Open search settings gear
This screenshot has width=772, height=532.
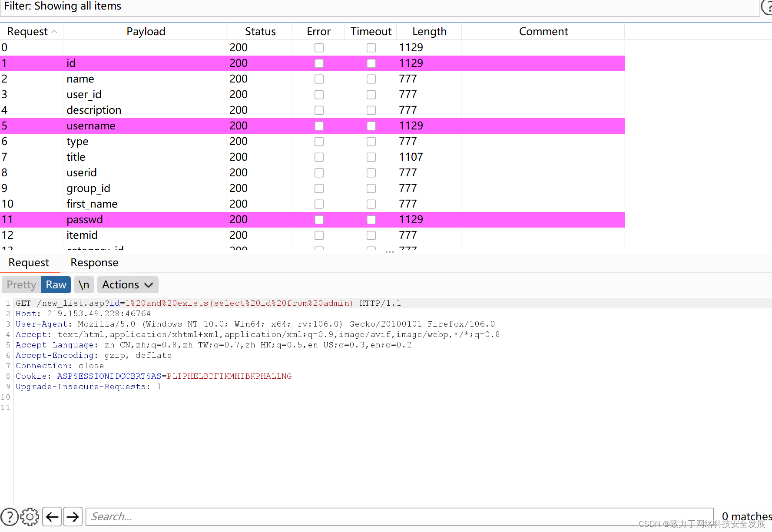coord(30,517)
